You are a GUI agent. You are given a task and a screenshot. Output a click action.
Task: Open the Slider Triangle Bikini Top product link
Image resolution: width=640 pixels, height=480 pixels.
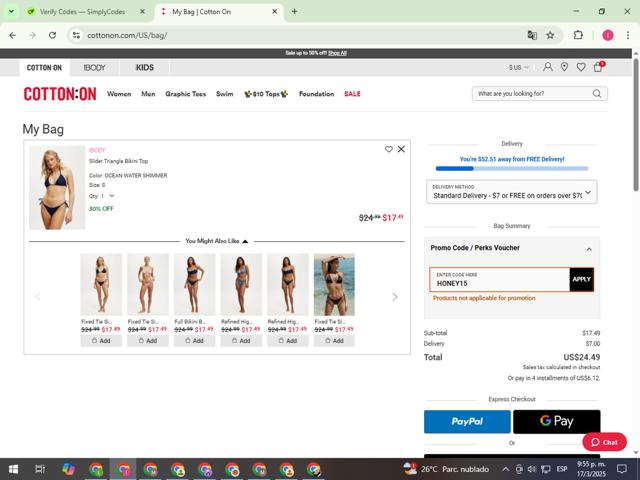click(118, 161)
